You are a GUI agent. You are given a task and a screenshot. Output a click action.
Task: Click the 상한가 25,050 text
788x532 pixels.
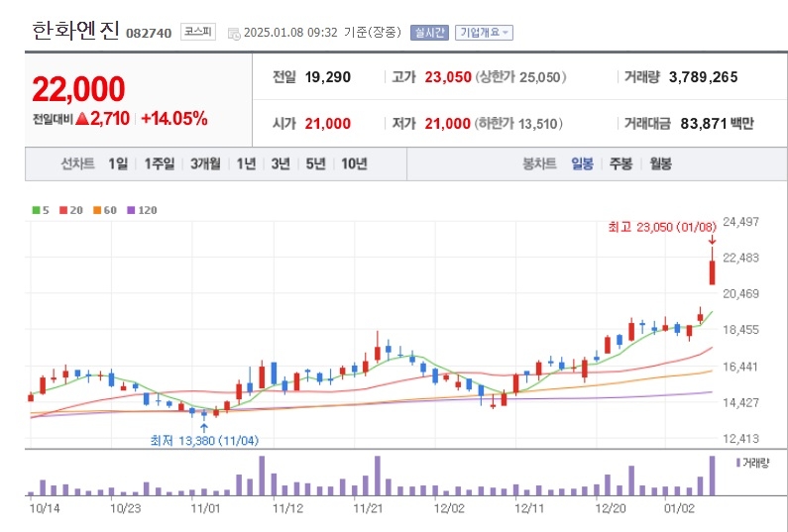pyautogui.click(x=520, y=77)
